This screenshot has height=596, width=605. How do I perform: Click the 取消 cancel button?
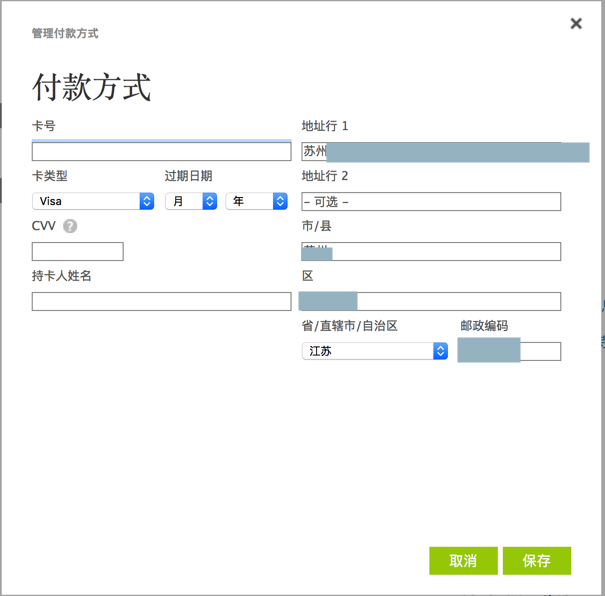[x=463, y=561]
